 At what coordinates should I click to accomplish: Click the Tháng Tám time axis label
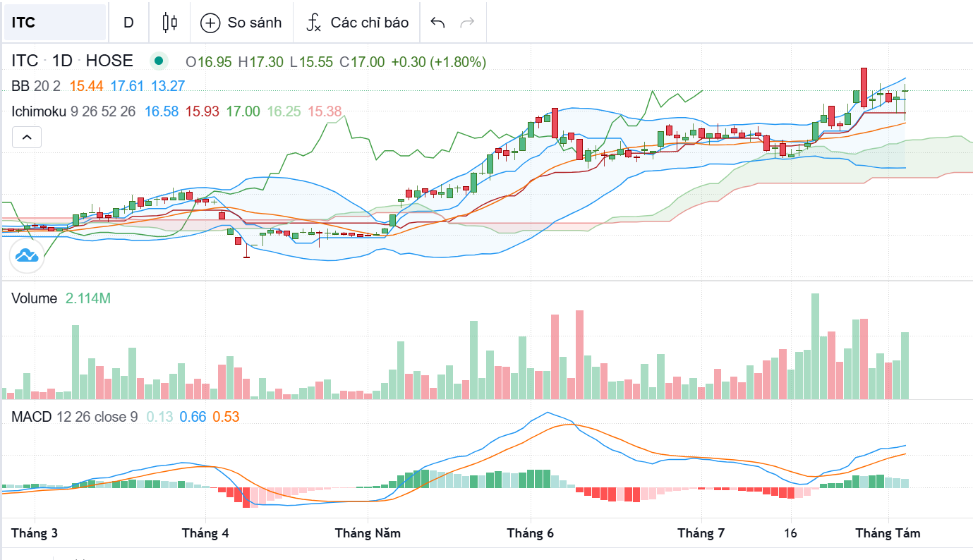pyautogui.click(x=888, y=533)
